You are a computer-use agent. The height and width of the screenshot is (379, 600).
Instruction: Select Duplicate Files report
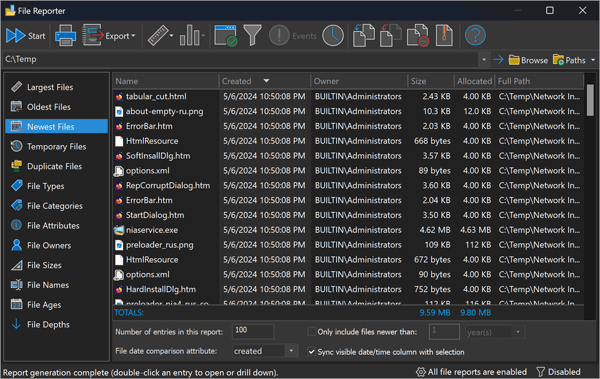[x=57, y=166]
